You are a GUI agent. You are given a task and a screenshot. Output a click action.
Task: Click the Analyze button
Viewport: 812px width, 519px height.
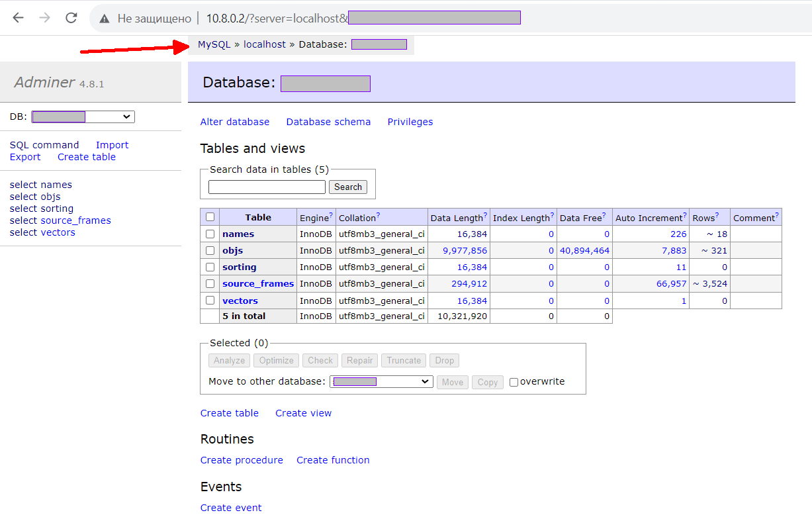(230, 361)
